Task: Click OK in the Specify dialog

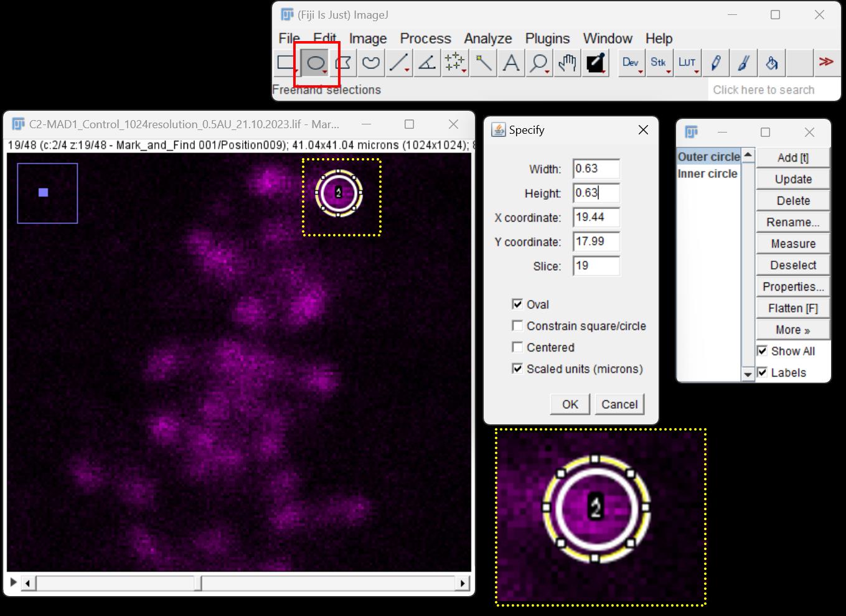Action: [x=570, y=404]
